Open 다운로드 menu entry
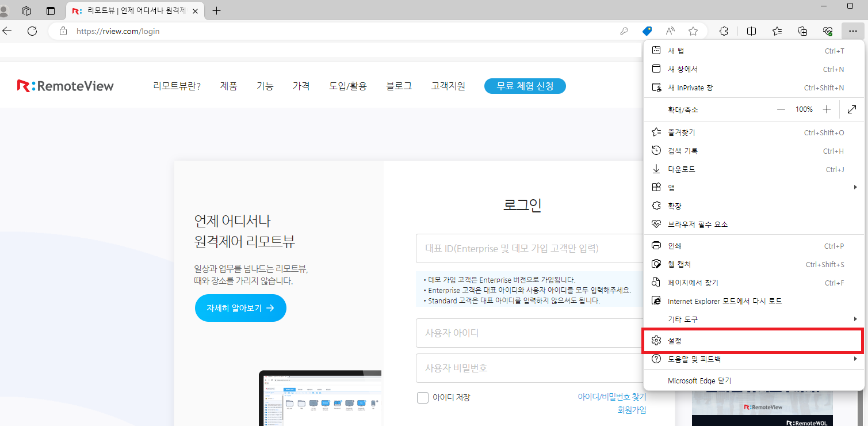868x426 pixels. coord(754,169)
